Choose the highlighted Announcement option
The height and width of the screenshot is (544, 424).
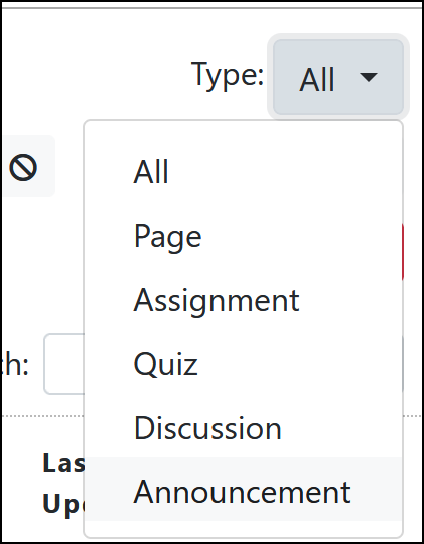[243, 492]
